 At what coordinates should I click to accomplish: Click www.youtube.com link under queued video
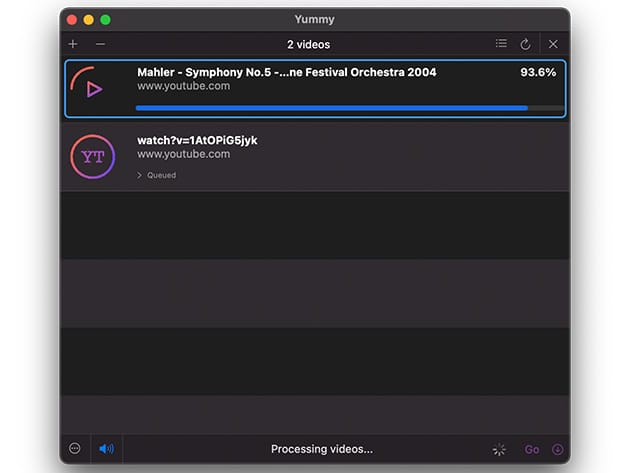(183, 154)
